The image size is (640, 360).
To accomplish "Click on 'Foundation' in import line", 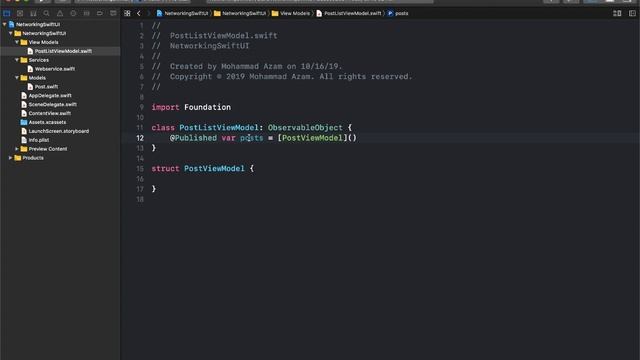I will pos(207,107).
